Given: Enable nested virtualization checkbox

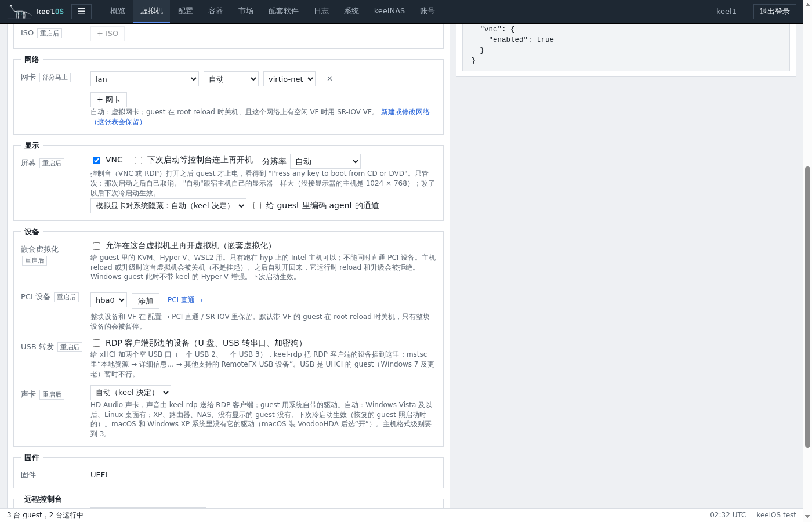Looking at the screenshot, I should pyautogui.click(x=96, y=246).
